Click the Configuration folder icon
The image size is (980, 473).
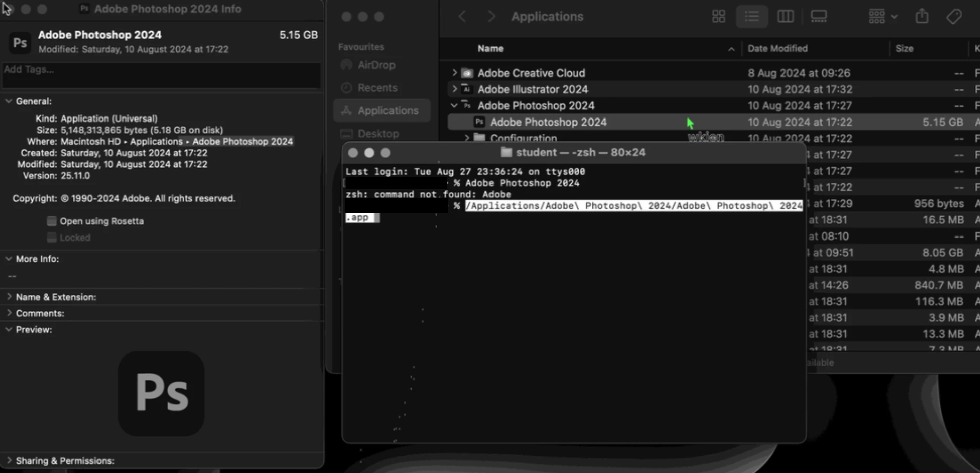pyautogui.click(x=479, y=138)
